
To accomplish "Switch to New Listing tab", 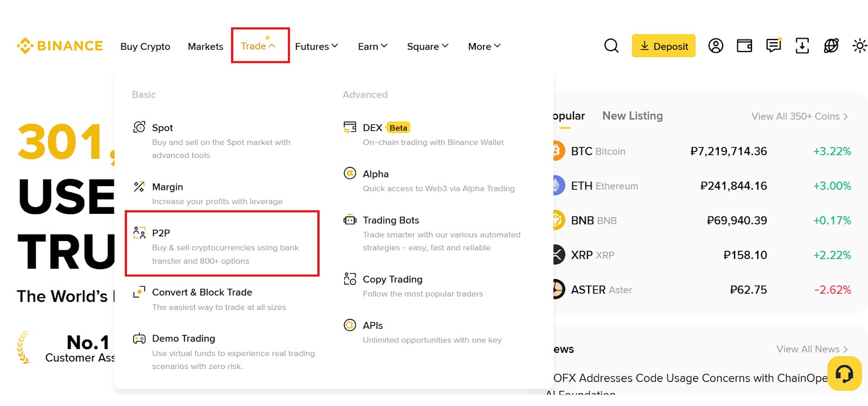I will click(x=633, y=116).
